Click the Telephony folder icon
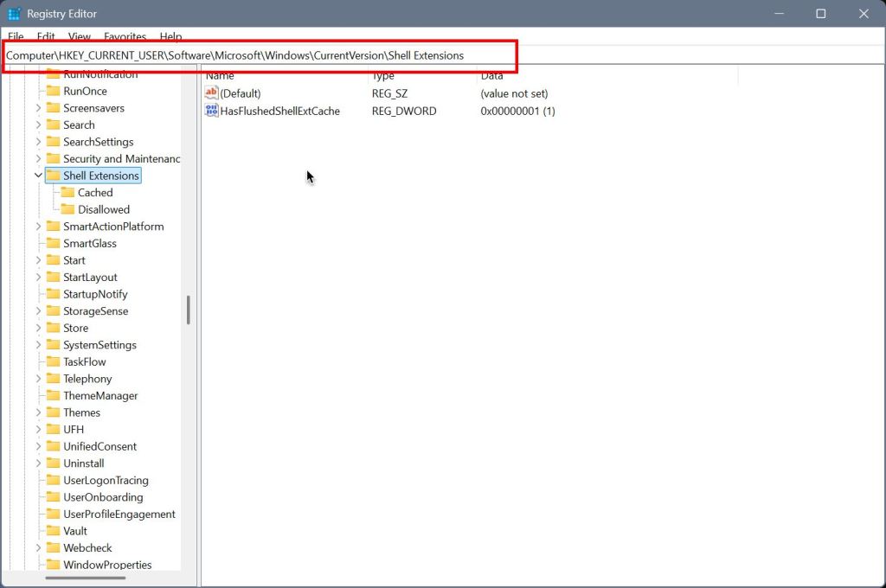This screenshot has height=588, width=886. tap(53, 379)
